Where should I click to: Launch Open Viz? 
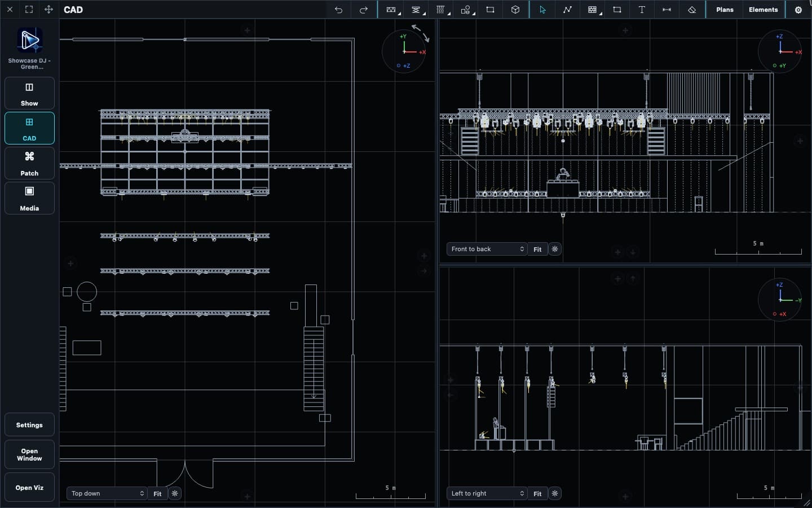tap(29, 488)
